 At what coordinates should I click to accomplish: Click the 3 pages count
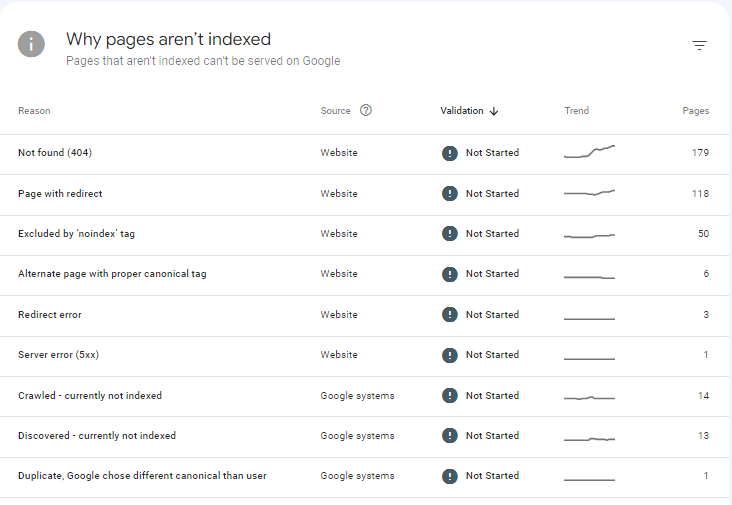pos(706,315)
